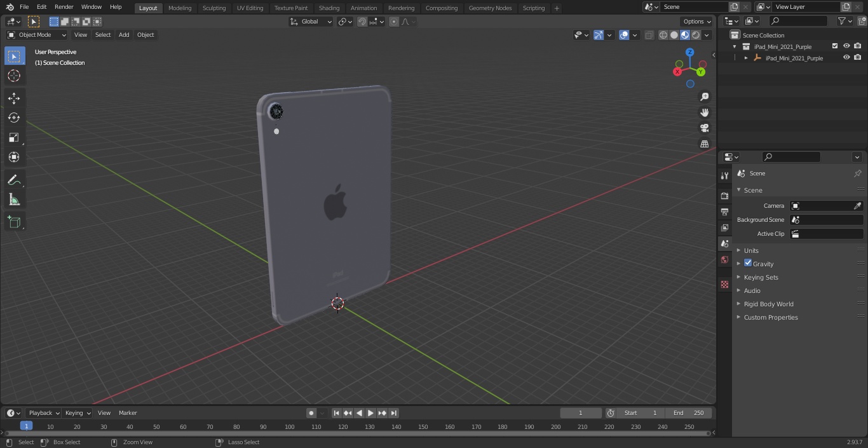The width and height of the screenshot is (868, 448).
Task: Toggle Gravity checkbox
Action: [748, 263]
